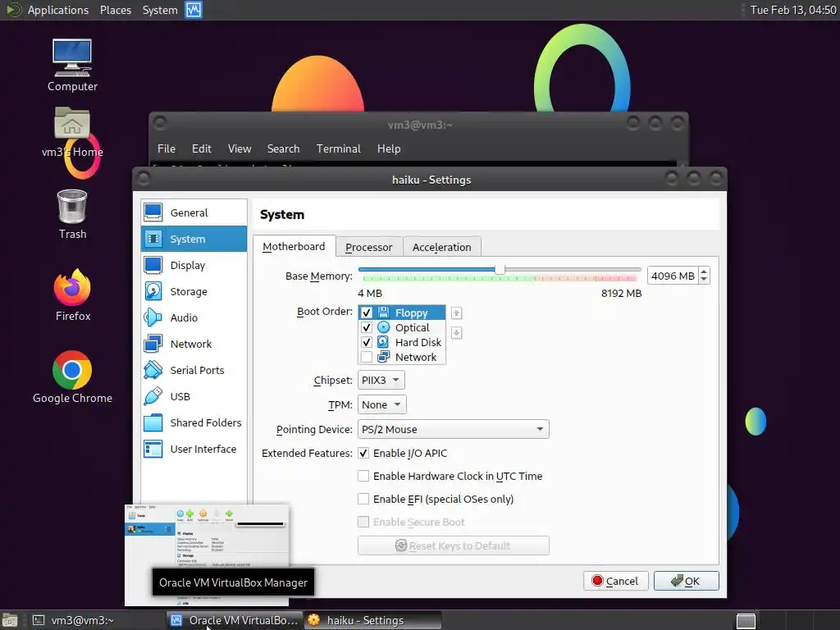Screen dimensions: 840x630
Task: Switch to Processor tab
Action: [x=368, y=247]
